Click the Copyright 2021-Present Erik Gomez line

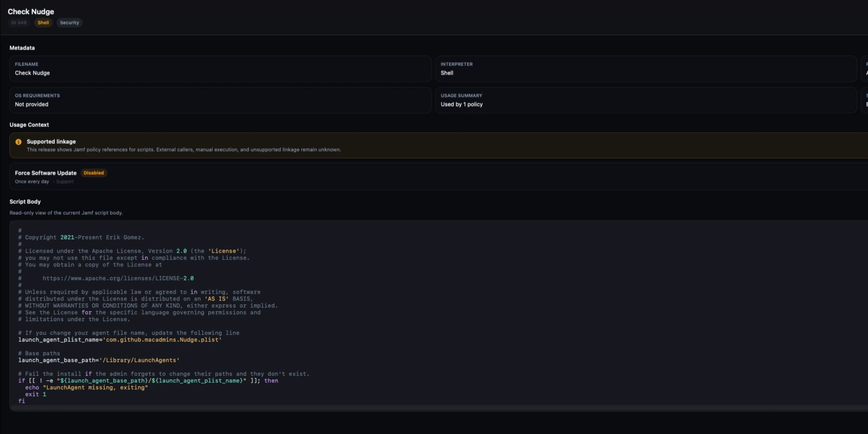coord(81,238)
